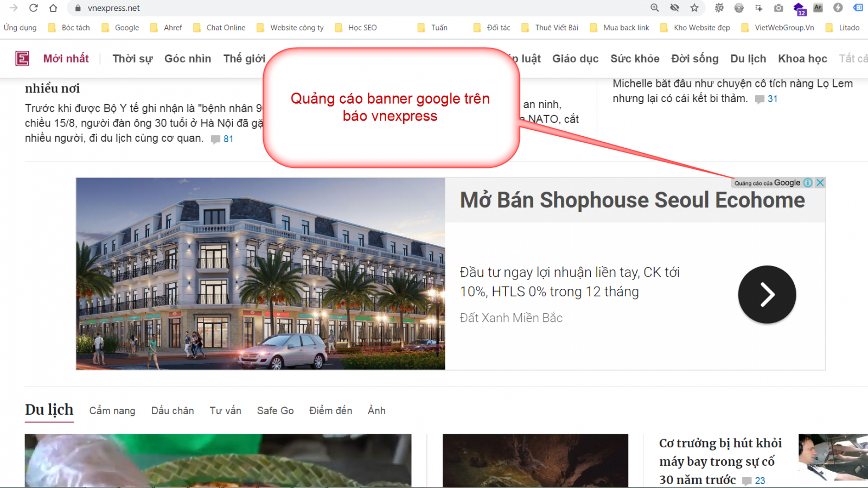Open the Mua back link bookmark folder
The height and width of the screenshot is (488, 868).
620,28
